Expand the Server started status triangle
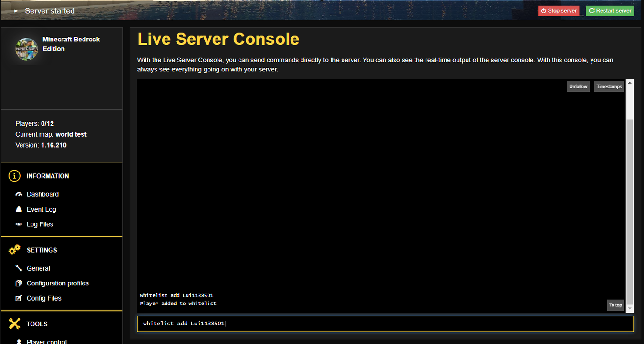The width and height of the screenshot is (644, 344). pyautogui.click(x=16, y=10)
